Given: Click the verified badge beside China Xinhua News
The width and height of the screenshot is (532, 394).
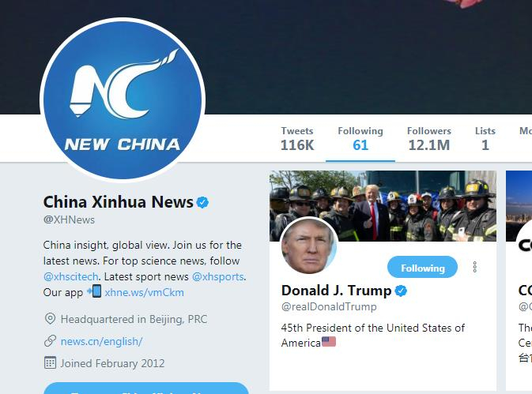Looking at the screenshot, I should coord(203,202).
